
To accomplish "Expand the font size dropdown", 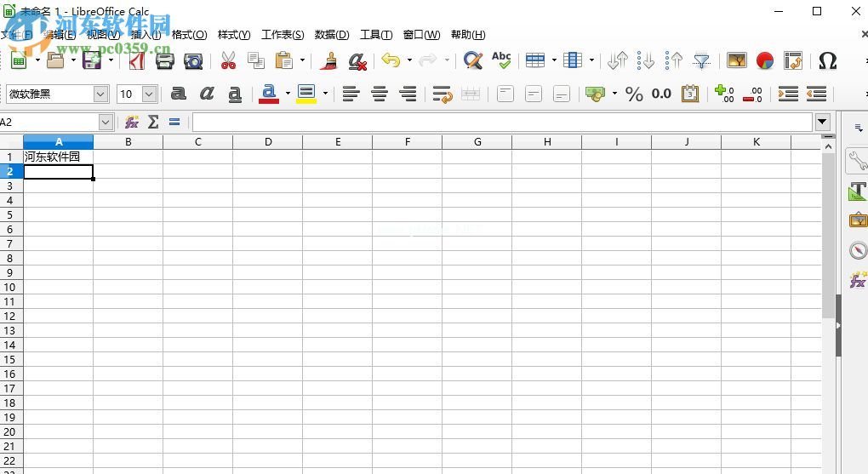I will point(150,94).
